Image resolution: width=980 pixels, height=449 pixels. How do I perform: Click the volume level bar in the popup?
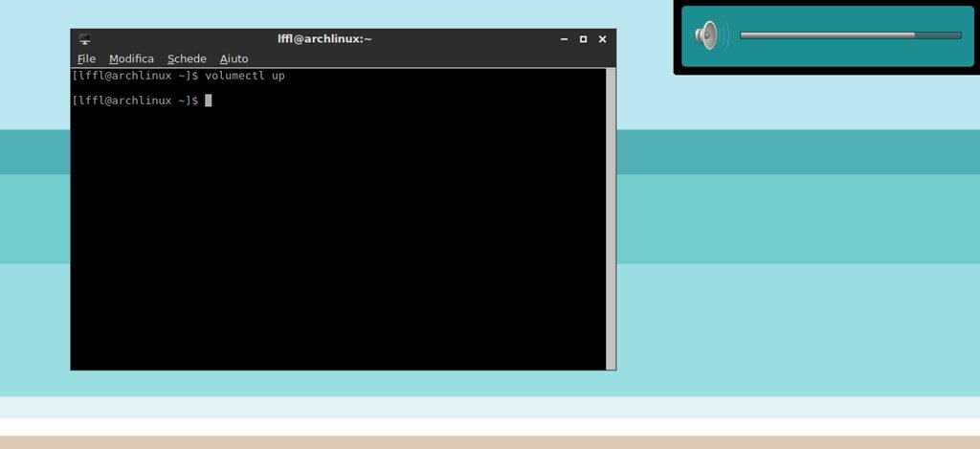tap(851, 35)
